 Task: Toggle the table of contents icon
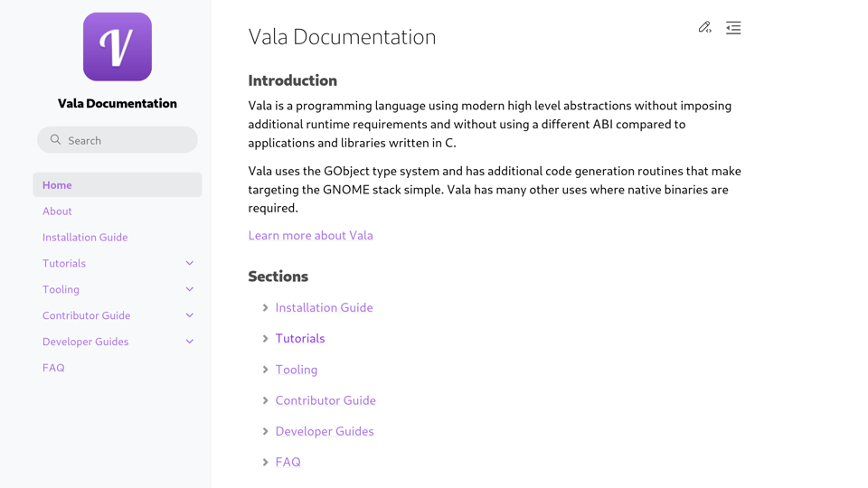(x=733, y=28)
